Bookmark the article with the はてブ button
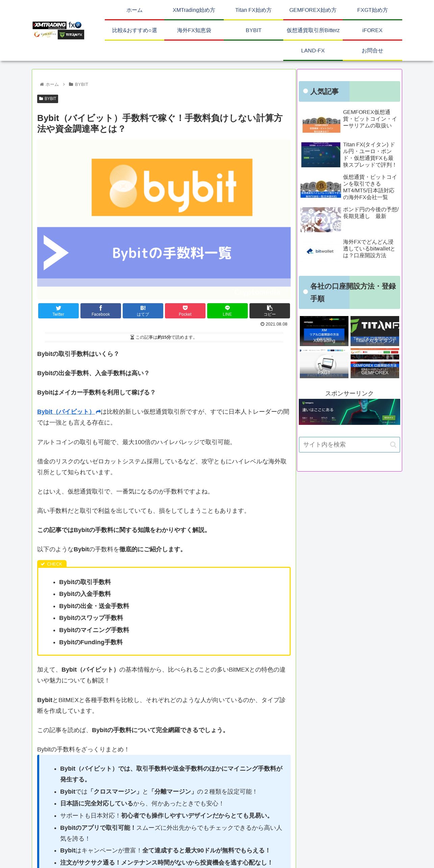 click(143, 311)
